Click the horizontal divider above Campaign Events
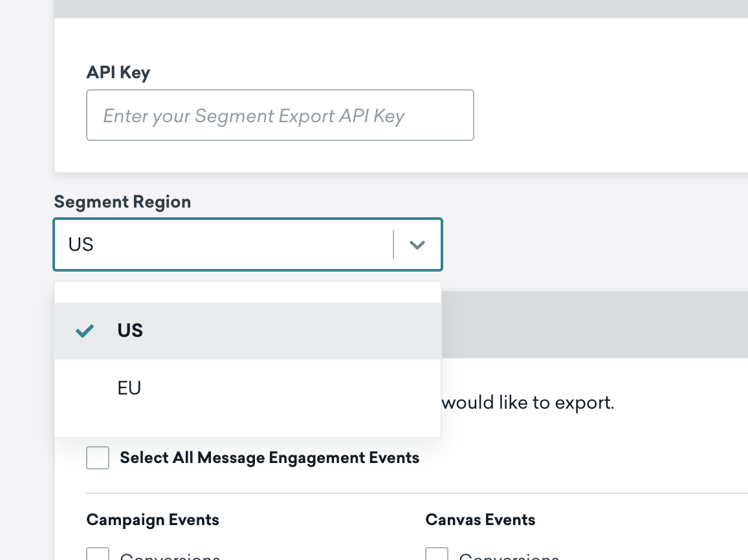This screenshot has height=560, width=748. (x=414, y=493)
